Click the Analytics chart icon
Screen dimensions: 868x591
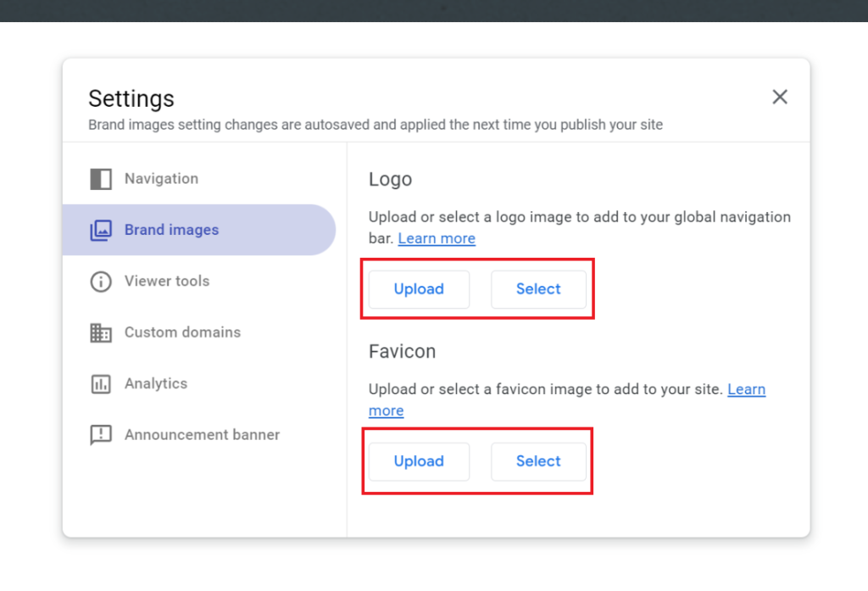[99, 383]
